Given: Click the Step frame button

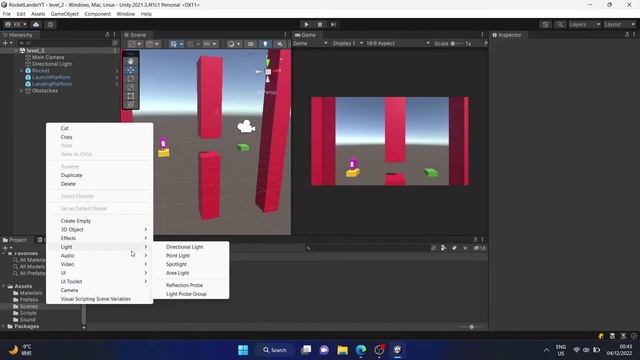Looking at the screenshot, I should 333,24.
